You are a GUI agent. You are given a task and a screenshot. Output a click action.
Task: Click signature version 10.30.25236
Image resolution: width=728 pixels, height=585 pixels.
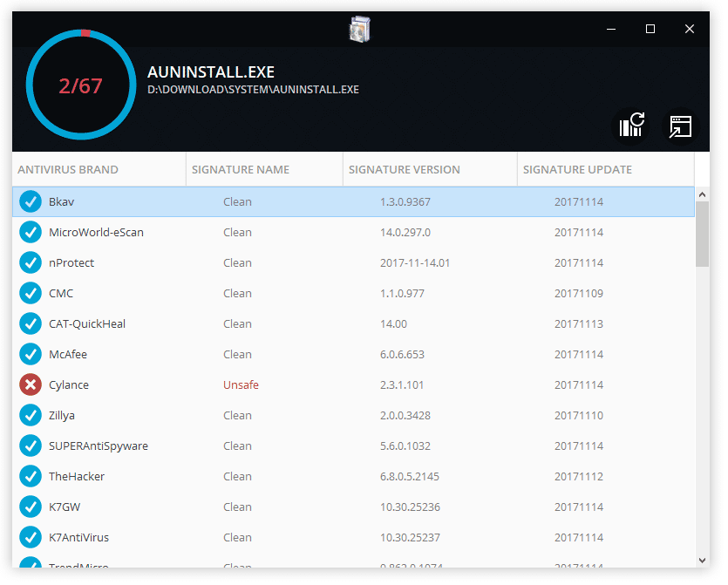410,507
